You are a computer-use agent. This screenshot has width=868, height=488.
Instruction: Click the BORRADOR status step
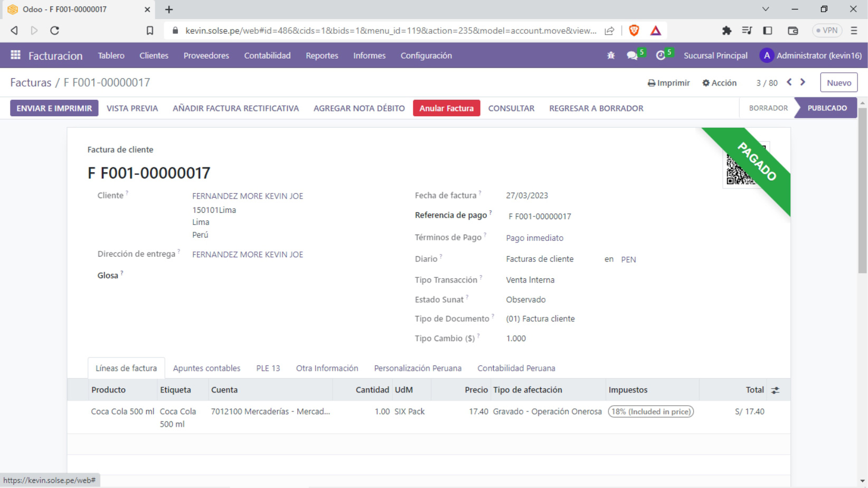click(768, 108)
